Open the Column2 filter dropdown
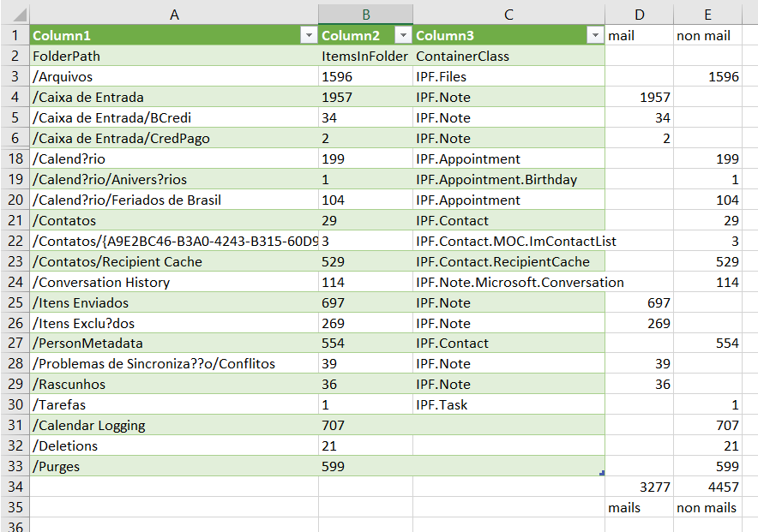Viewport: 758px width, 532px height. [x=402, y=35]
